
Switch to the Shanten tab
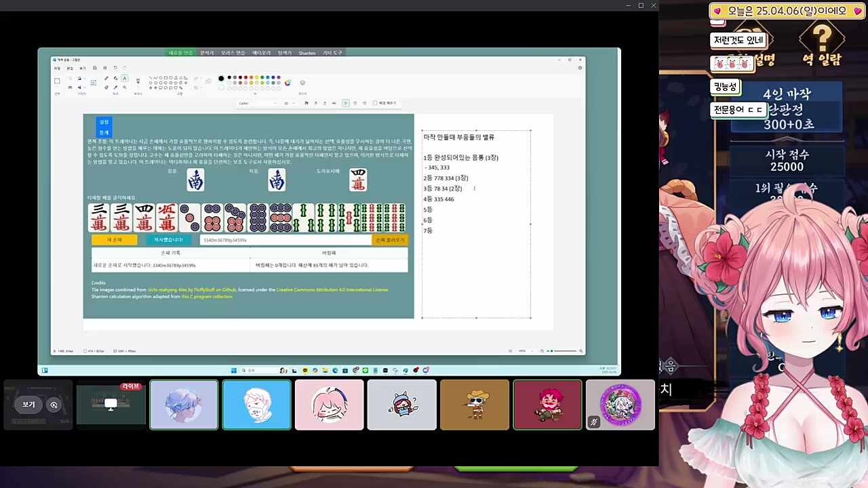pos(307,53)
